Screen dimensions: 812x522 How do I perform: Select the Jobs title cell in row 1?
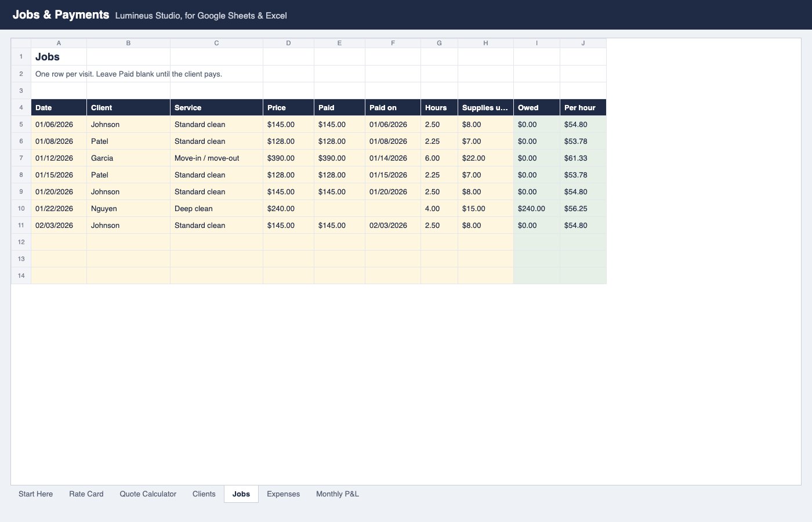(x=59, y=57)
